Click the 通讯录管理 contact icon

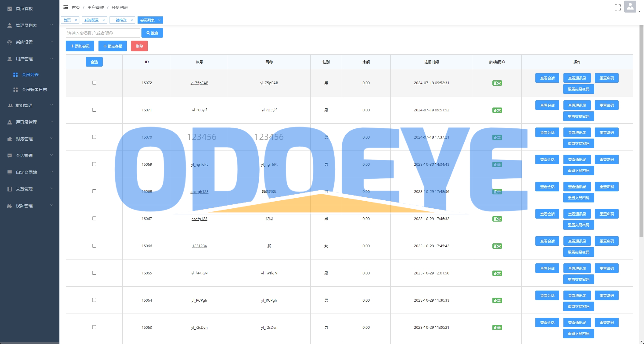click(x=10, y=122)
